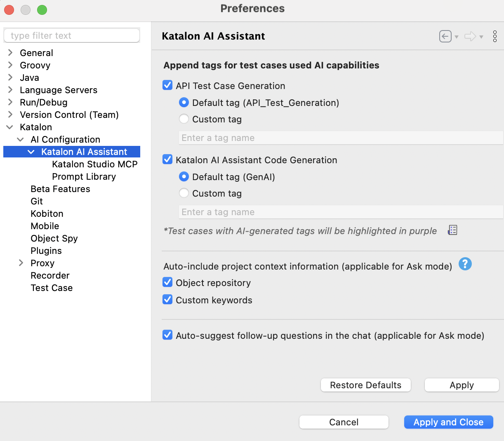This screenshot has width=504, height=441.
Task: Expand the General settings section
Action: tap(9, 53)
